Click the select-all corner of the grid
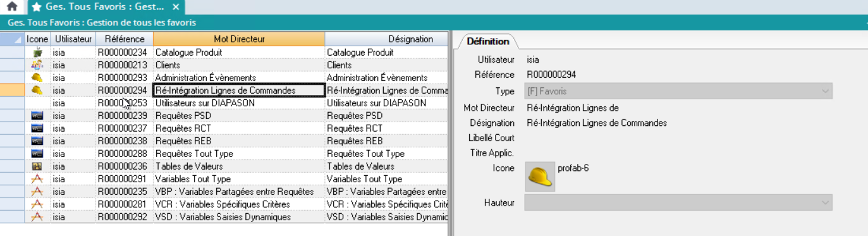Screen dimensions: 868x236 [x=12, y=39]
